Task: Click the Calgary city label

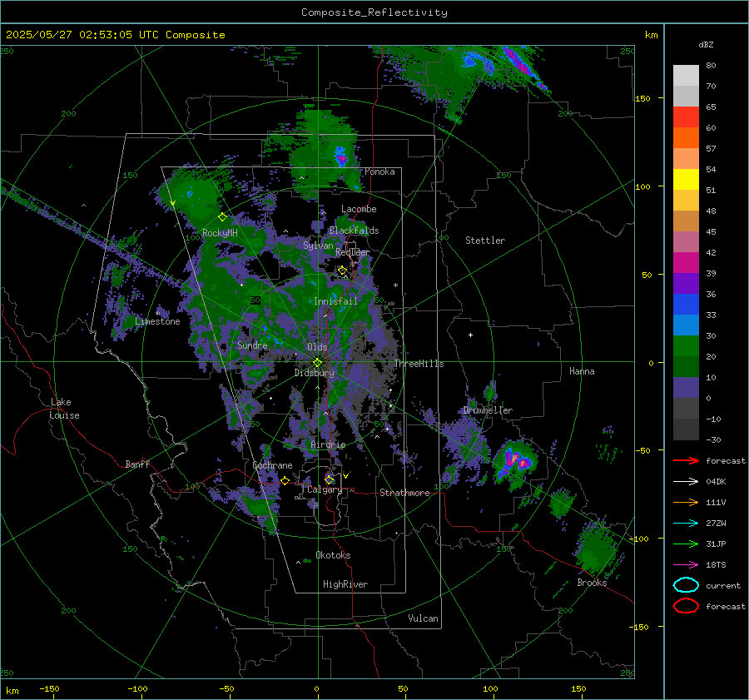Action: tap(325, 489)
